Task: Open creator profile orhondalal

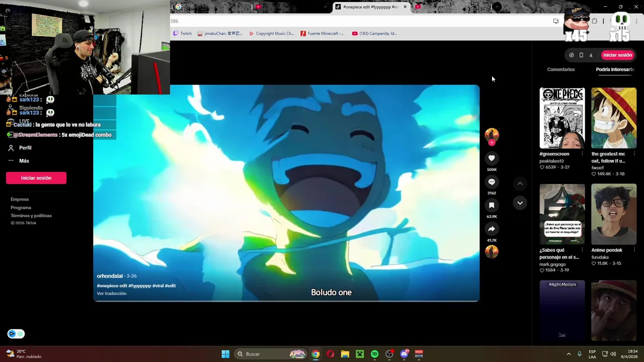Action: click(x=110, y=276)
